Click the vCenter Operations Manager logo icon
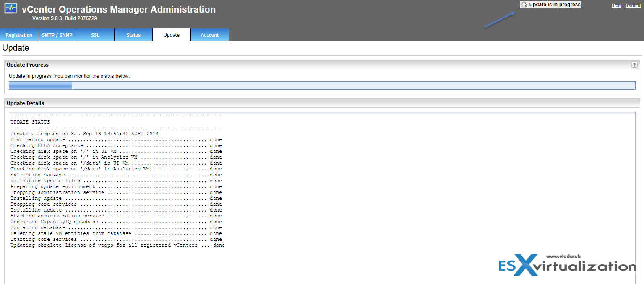Viewport: 644px width, 284px height. [x=11, y=8]
